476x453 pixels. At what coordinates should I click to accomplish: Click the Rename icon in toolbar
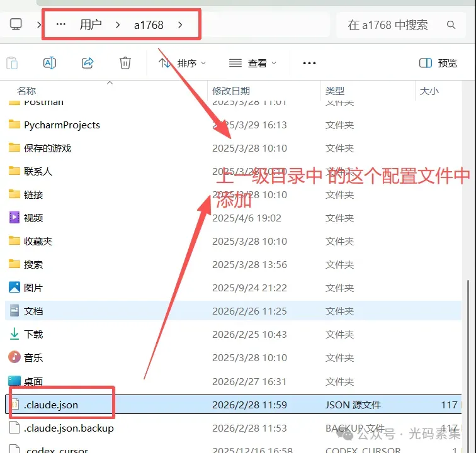coord(50,63)
